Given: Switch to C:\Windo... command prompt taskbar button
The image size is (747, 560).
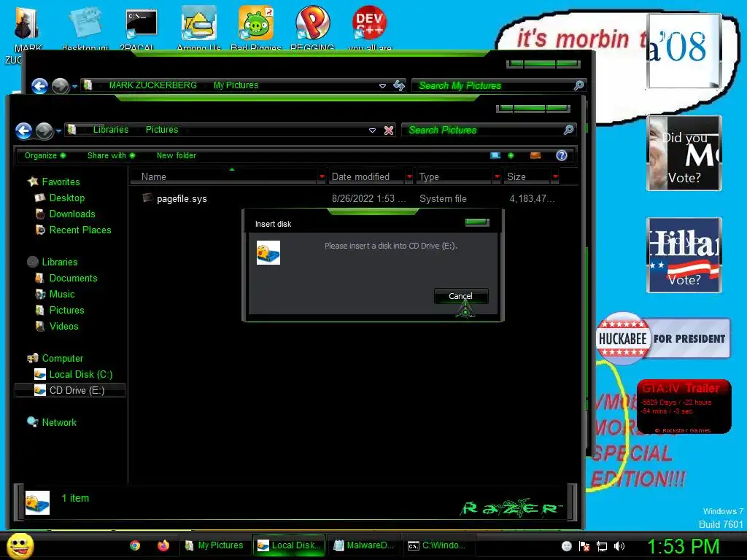Looking at the screenshot, I should pos(438,545).
